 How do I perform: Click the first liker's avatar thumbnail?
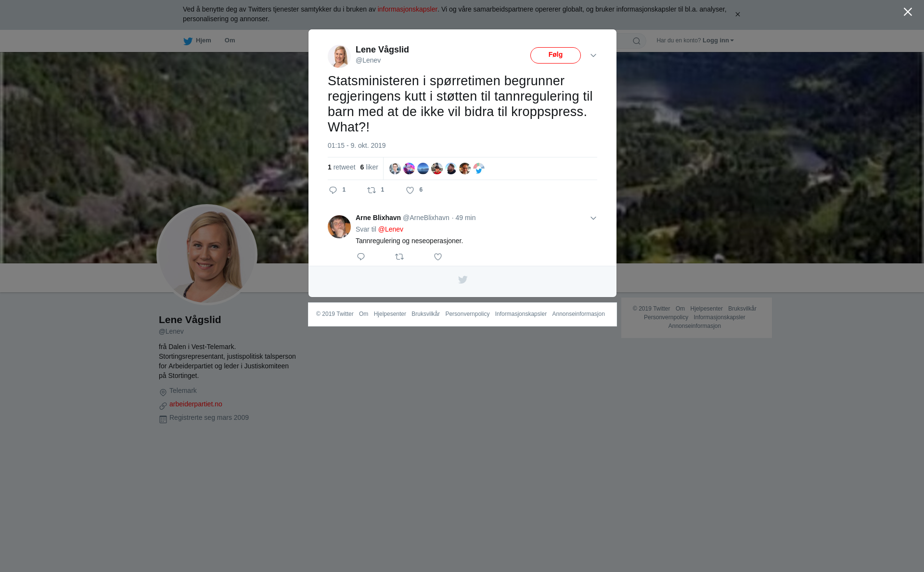[x=395, y=169]
